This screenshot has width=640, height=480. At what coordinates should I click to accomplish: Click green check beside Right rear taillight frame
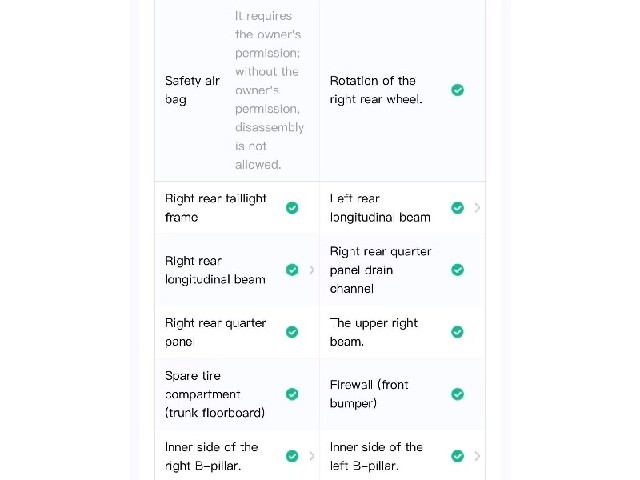click(292, 208)
